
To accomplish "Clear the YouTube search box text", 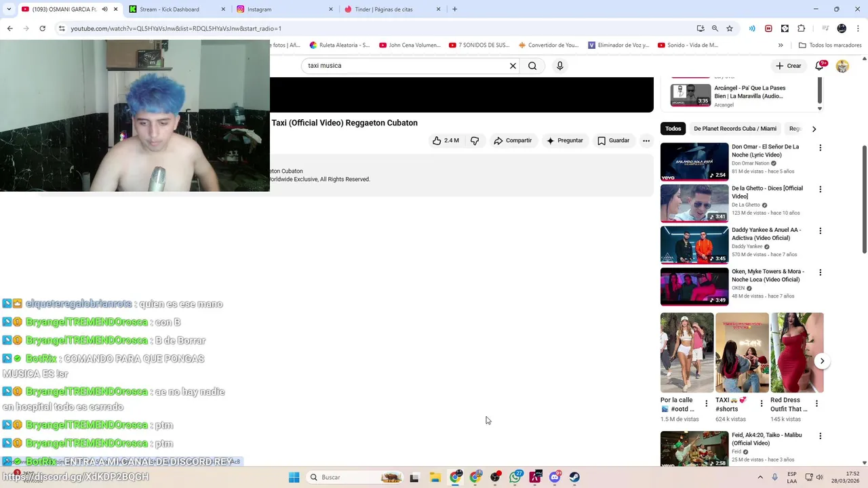I will click(x=513, y=66).
